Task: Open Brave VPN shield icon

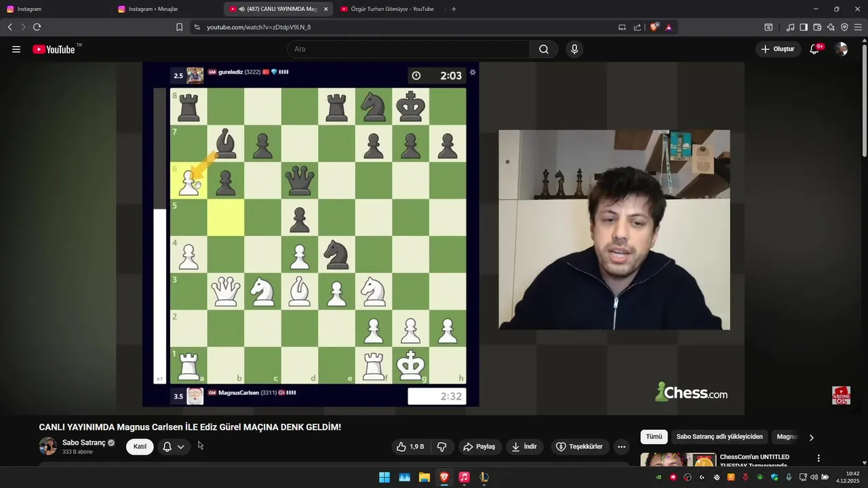Action: pos(844,27)
